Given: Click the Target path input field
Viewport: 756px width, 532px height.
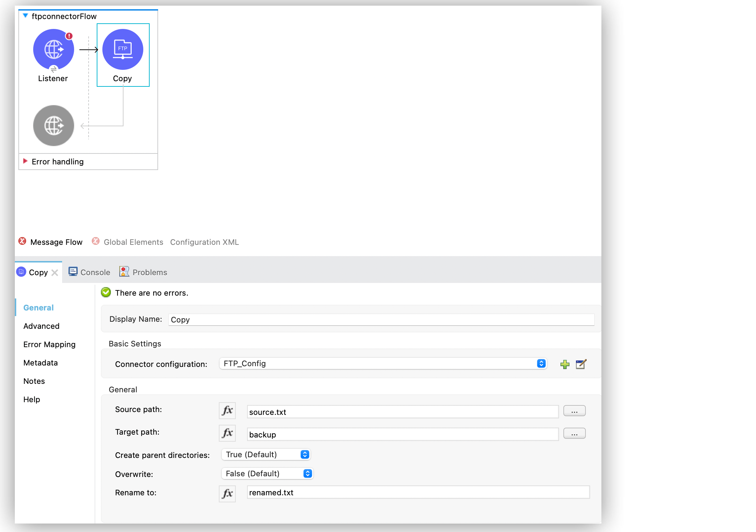Looking at the screenshot, I should (403, 434).
